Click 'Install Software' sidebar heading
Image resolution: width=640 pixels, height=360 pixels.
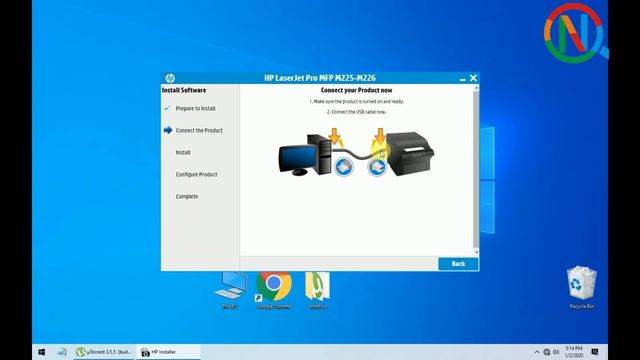tap(184, 90)
